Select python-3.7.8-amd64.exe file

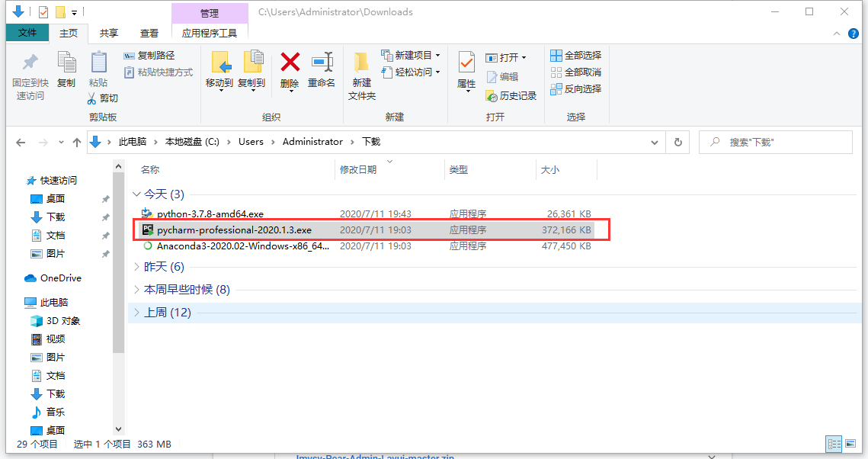[x=210, y=213]
